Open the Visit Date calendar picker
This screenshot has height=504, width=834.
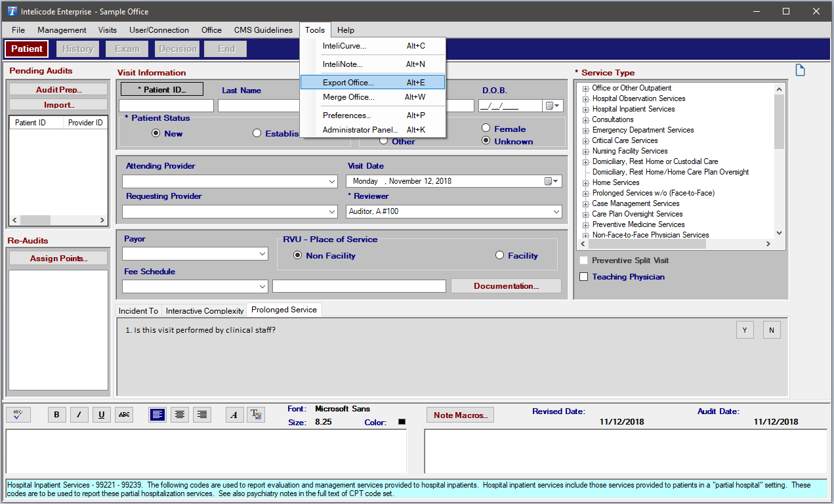(x=553, y=181)
